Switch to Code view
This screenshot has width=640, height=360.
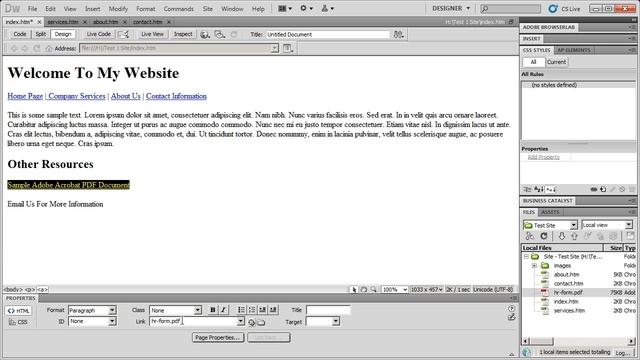point(20,34)
